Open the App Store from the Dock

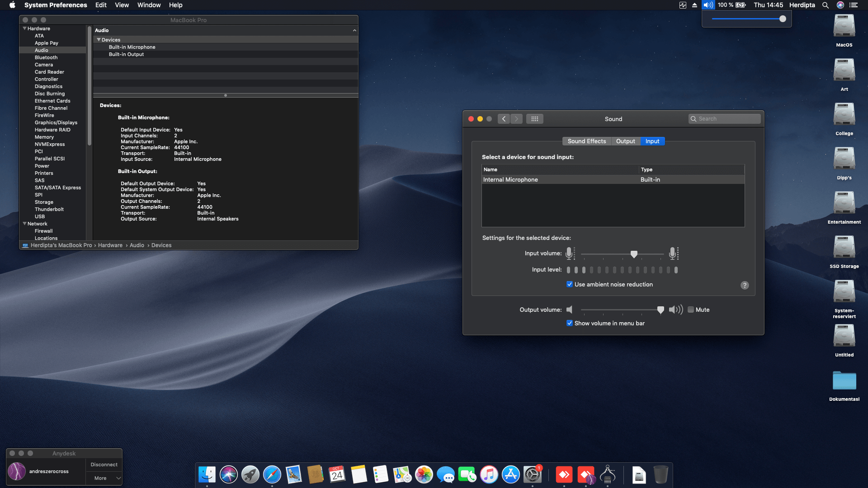(511, 475)
